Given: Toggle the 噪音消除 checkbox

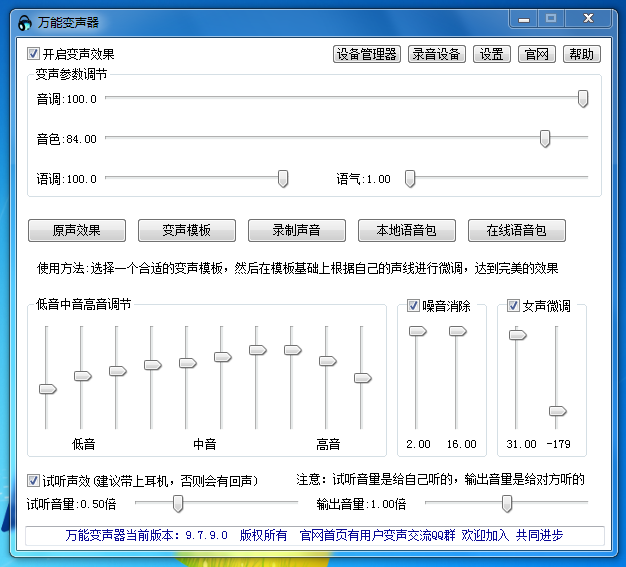Looking at the screenshot, I should (414, 306).
